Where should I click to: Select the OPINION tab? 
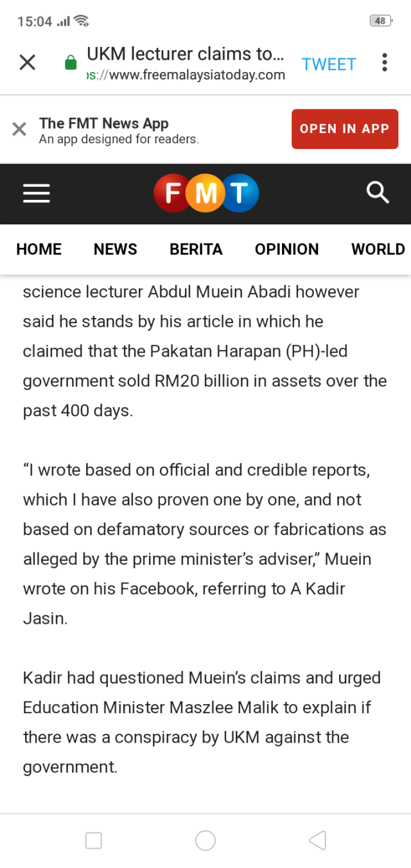[286, 249]
